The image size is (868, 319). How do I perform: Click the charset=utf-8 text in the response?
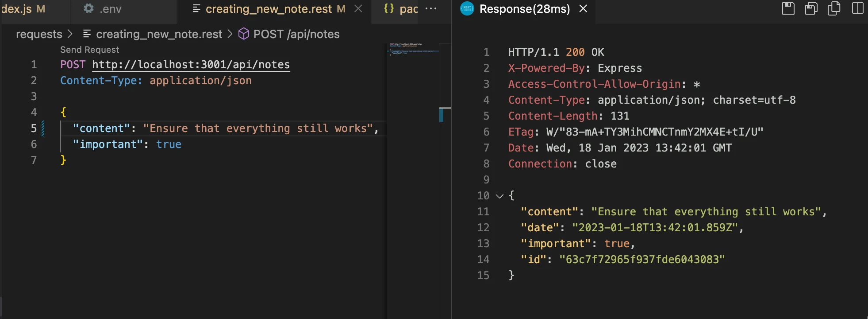point(754,100)
